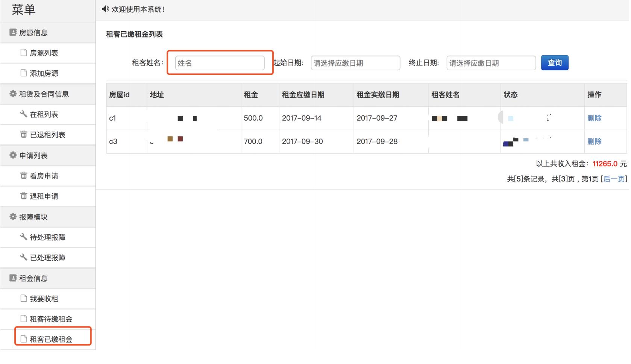Select rent value 700.0
This screenshot has height=364, width=631.
pos(253,141)
